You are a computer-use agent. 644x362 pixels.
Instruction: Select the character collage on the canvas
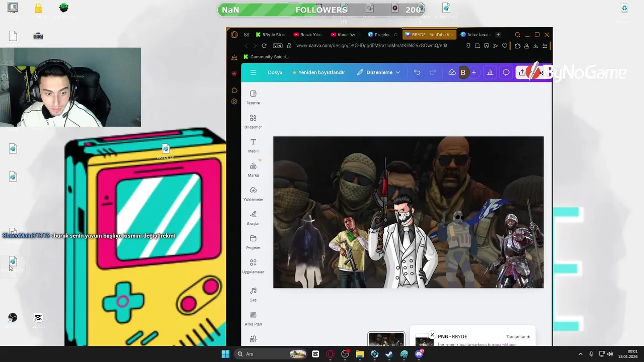(x=408, y=212)
